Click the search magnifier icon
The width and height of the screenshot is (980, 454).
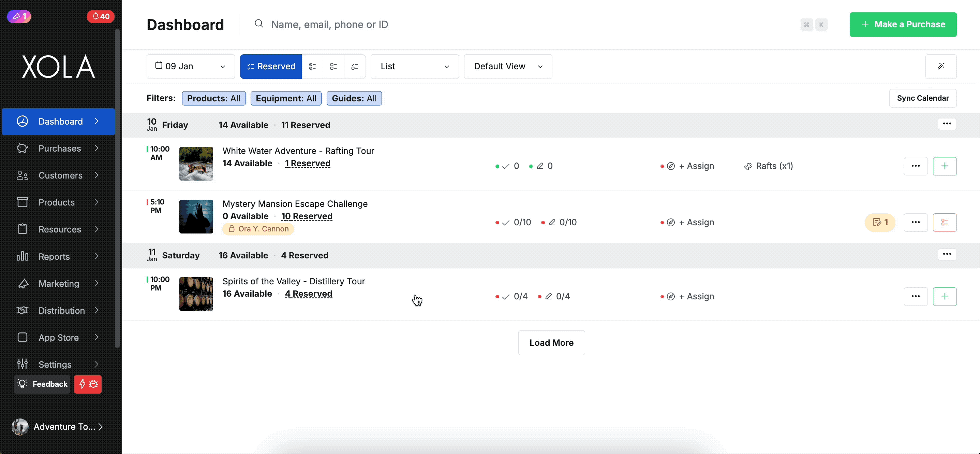pyautogui.click(x=259, y=24)
